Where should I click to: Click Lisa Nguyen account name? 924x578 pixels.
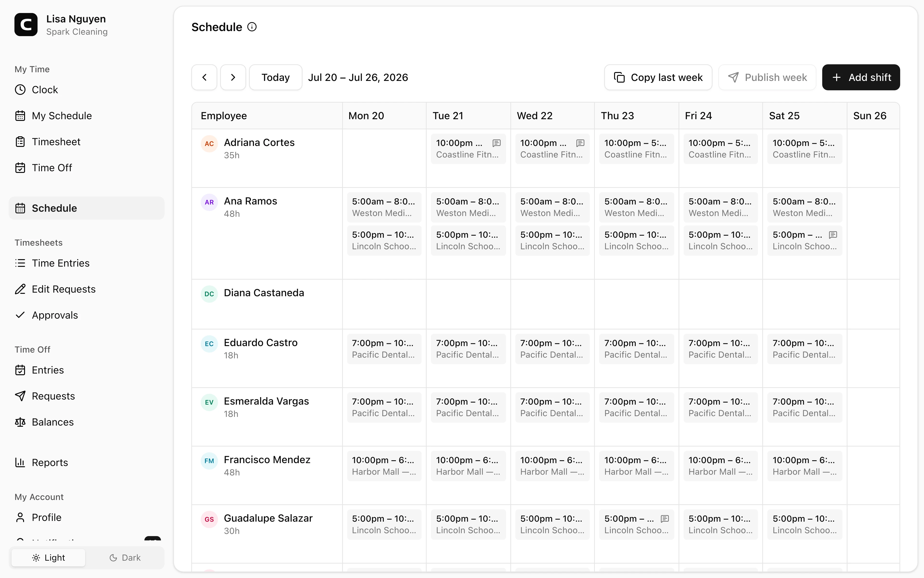(x=76, y=19)
